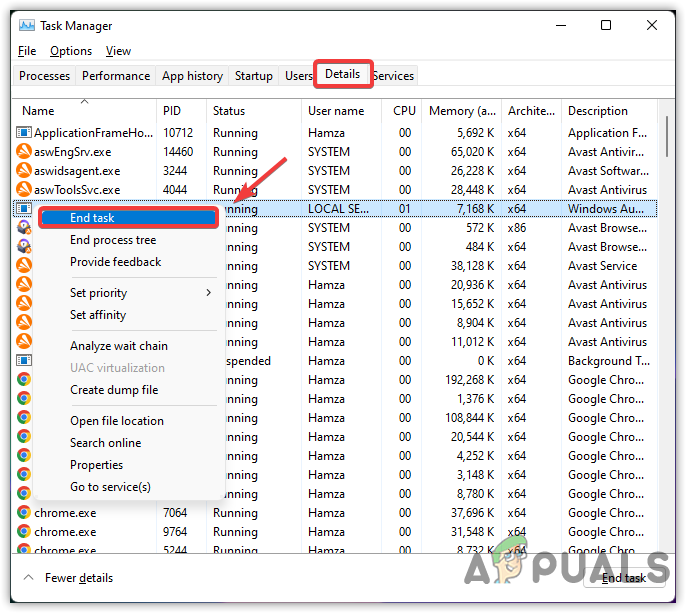
Task: Click the aswEngSrv.exe Avast icon
Action: 24,151
